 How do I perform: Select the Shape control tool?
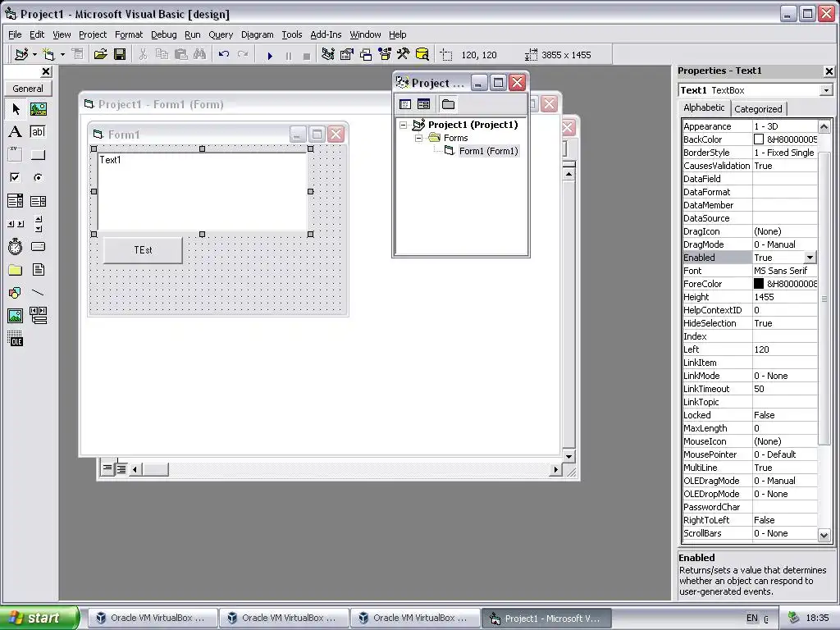point(16,293)
